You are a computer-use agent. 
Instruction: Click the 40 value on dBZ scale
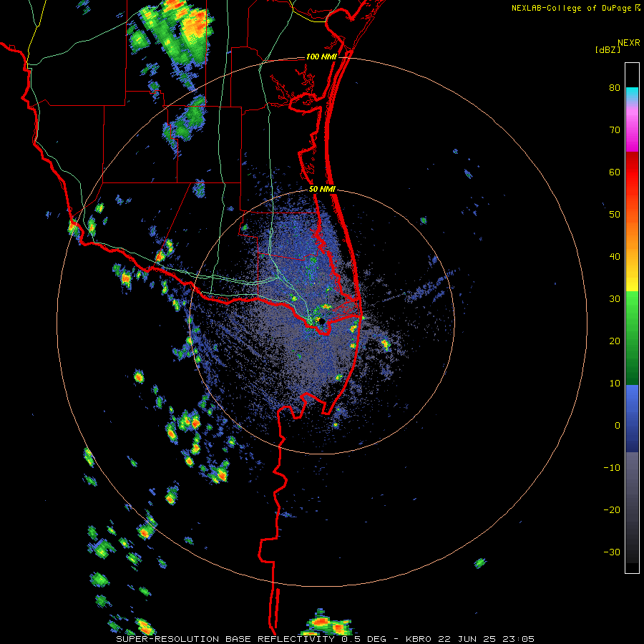(x=615, y=257)
